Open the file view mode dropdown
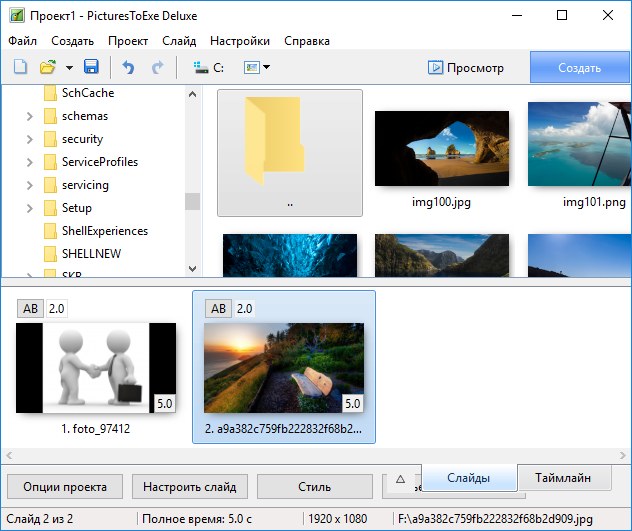This screenshot has height=531, width=632. coord(257,67)
